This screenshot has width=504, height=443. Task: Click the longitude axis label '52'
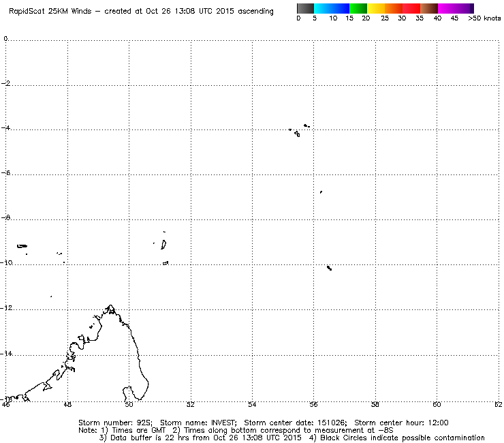click(191, 405)
